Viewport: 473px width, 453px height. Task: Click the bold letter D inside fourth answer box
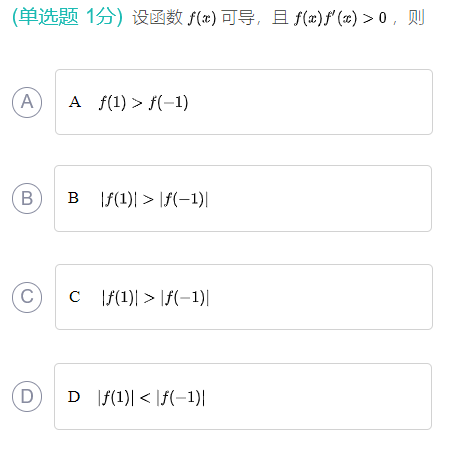pos(74,397)
